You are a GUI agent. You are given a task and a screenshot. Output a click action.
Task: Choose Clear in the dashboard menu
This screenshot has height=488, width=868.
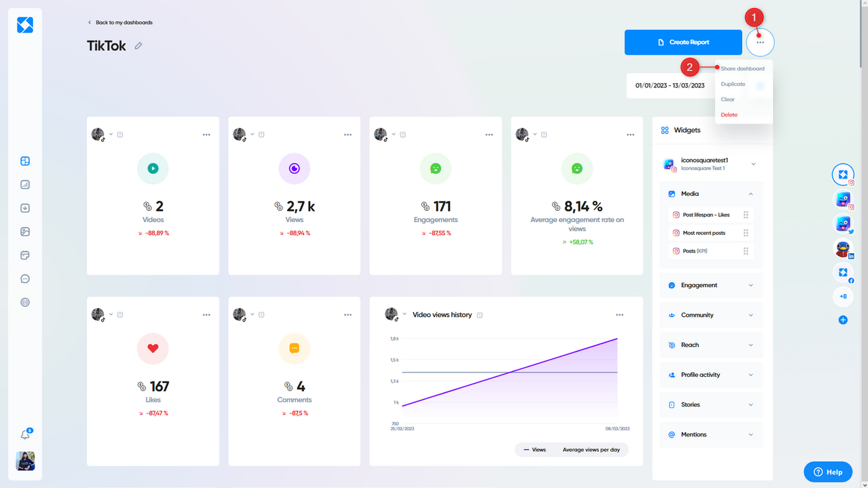tap(728, 99)
